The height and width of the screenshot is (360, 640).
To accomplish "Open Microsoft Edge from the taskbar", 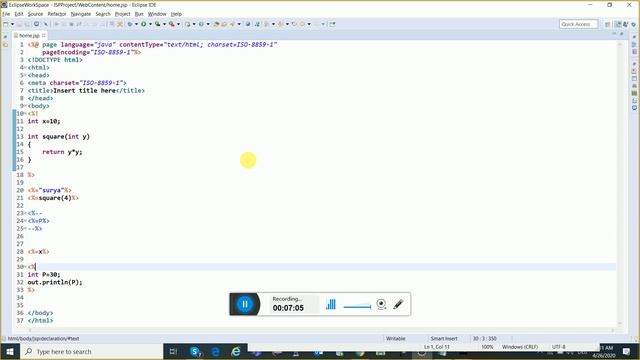I will (216, 351).
